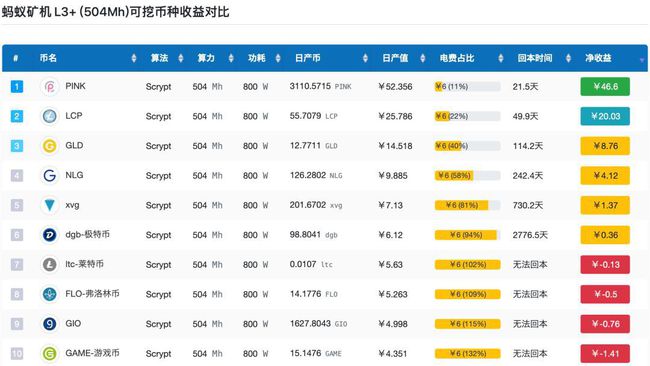
Task: Sort table by 日产值 column arrows
Action: [422, 58]
